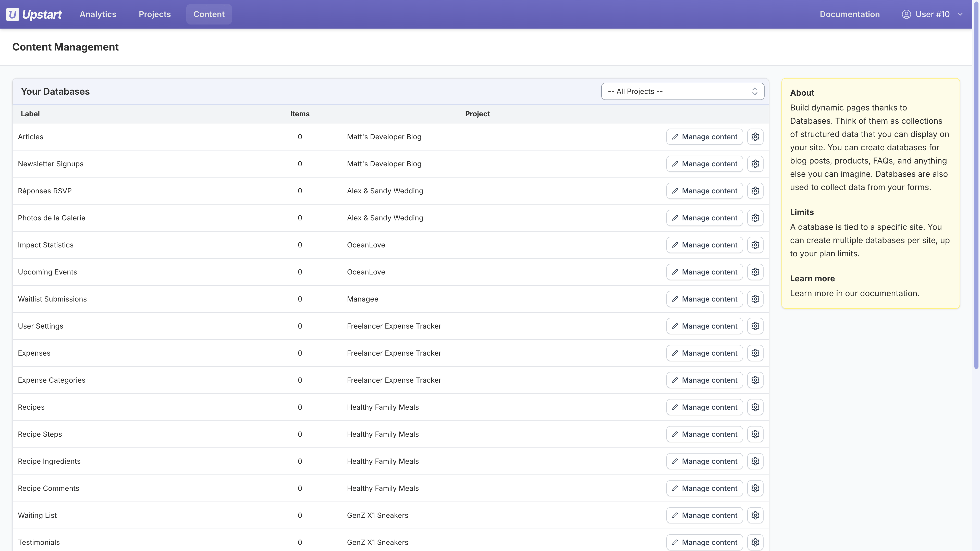This screenshot has height=551, width=980.
Task: Click gear icon in Impact Statistics row
Action: (x=755, y=245)
